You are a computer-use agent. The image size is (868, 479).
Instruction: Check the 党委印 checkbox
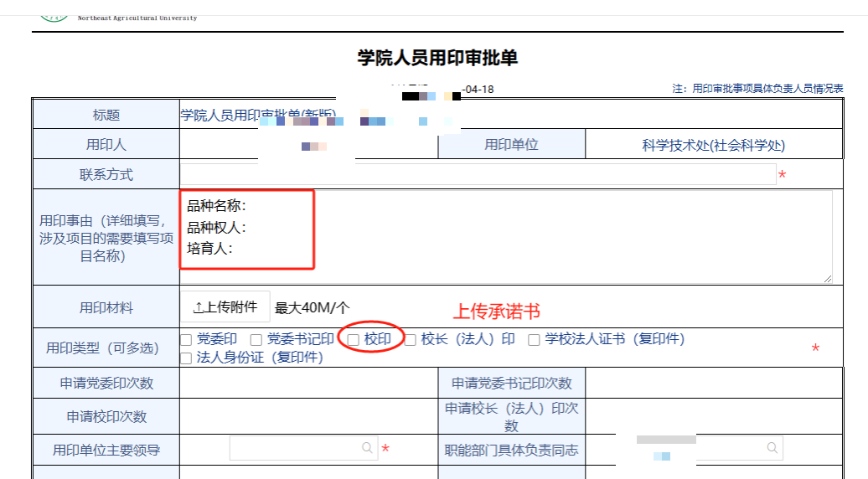(186, 340)
